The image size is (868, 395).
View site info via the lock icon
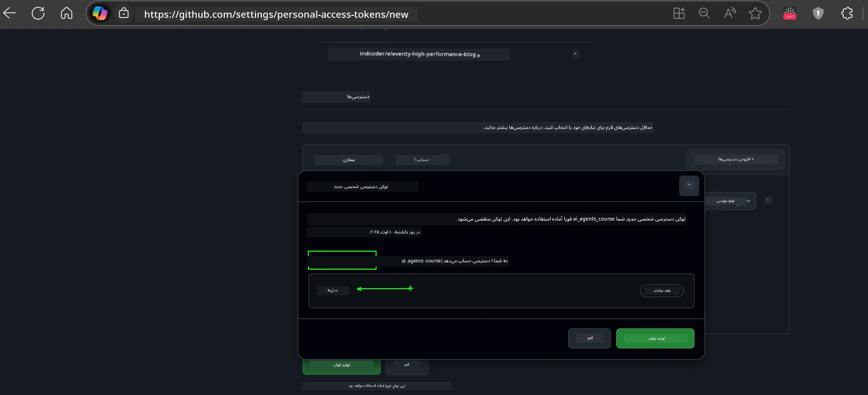click(124, 13)
